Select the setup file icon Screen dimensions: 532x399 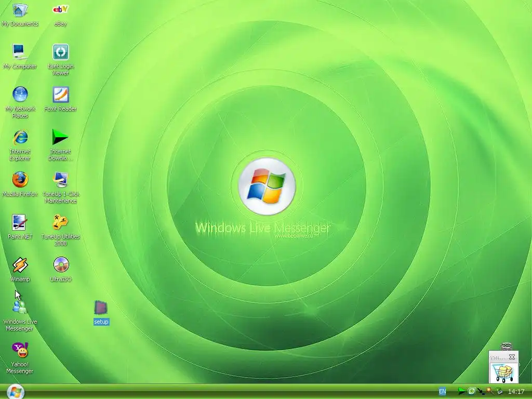[101, 308]
